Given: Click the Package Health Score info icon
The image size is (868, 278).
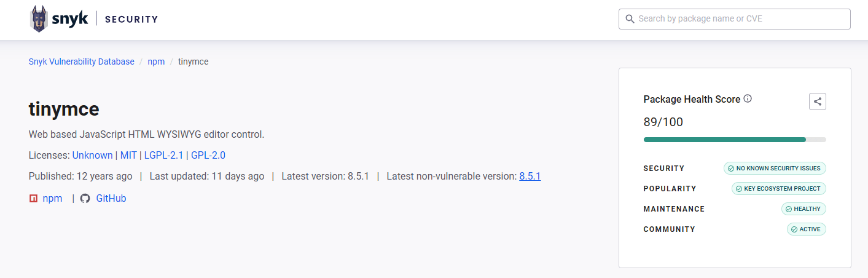Looking at the screenshot, I should click(748, 98).
